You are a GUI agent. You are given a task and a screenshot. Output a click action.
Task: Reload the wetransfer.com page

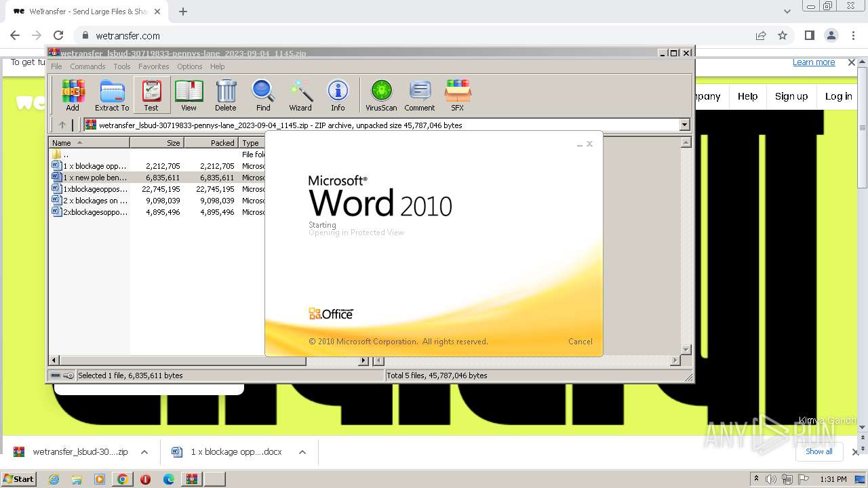(x=58, y=35)
